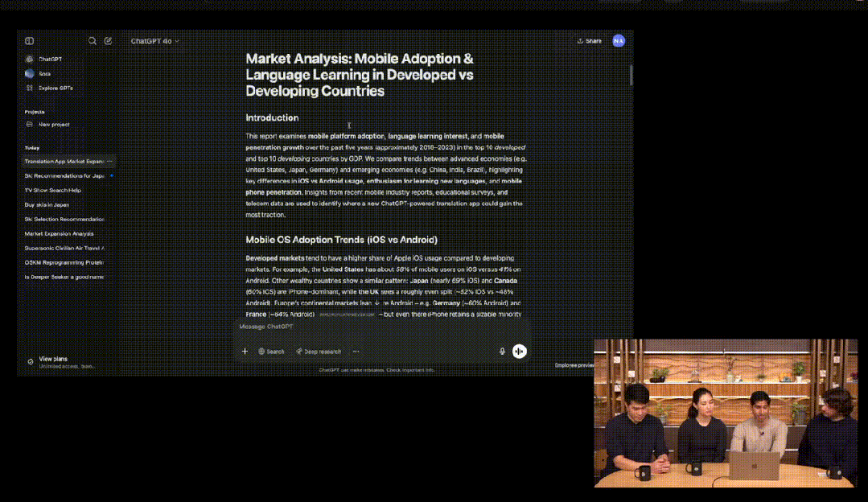This screenshot has width=868, height=502.
Task: Click the conversation vertical scrollbar
Action: (631, 76)
